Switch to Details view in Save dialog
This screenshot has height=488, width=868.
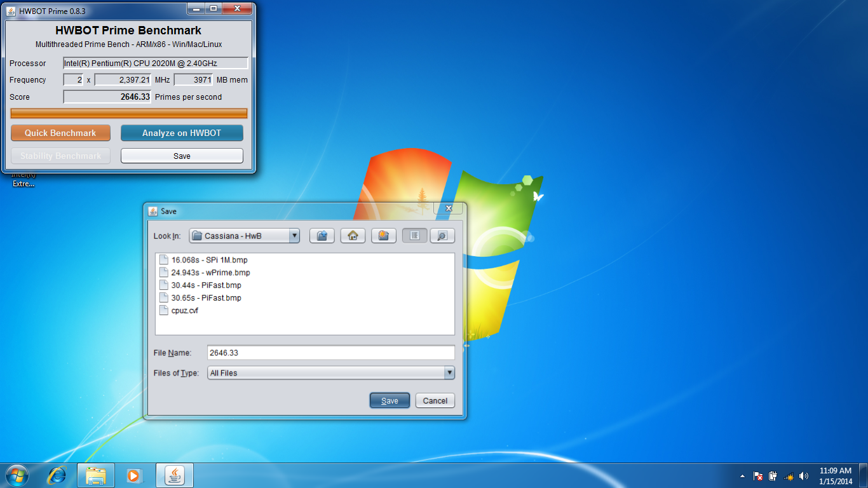click(x=442, y=236)
